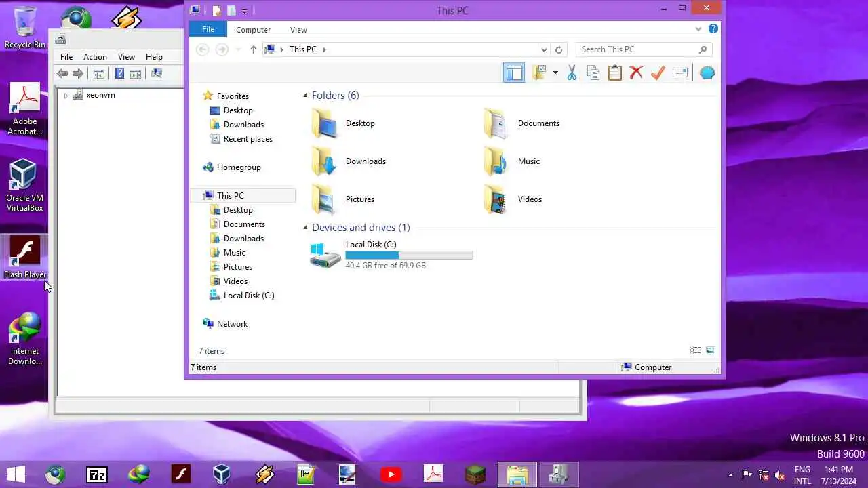Open recent locations dropdown beside forward arrow

click(x=238, y=49)
